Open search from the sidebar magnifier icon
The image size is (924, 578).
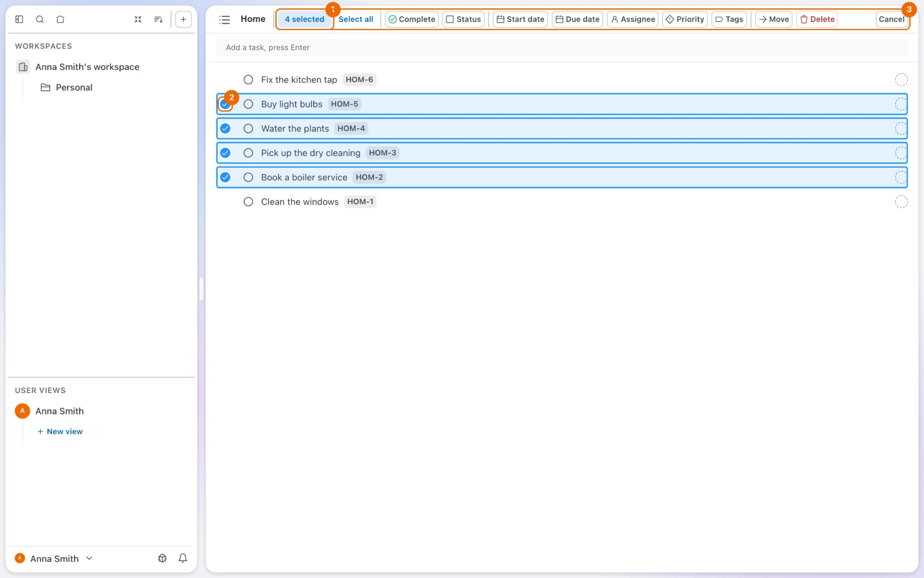pyautogui.click(x=40, y=19)
